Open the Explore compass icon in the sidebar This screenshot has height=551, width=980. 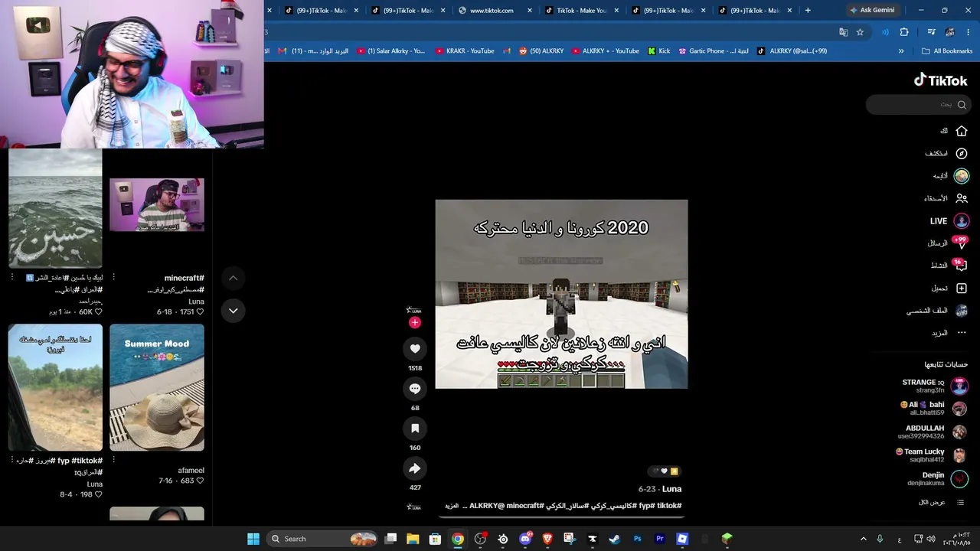[962, 153]
